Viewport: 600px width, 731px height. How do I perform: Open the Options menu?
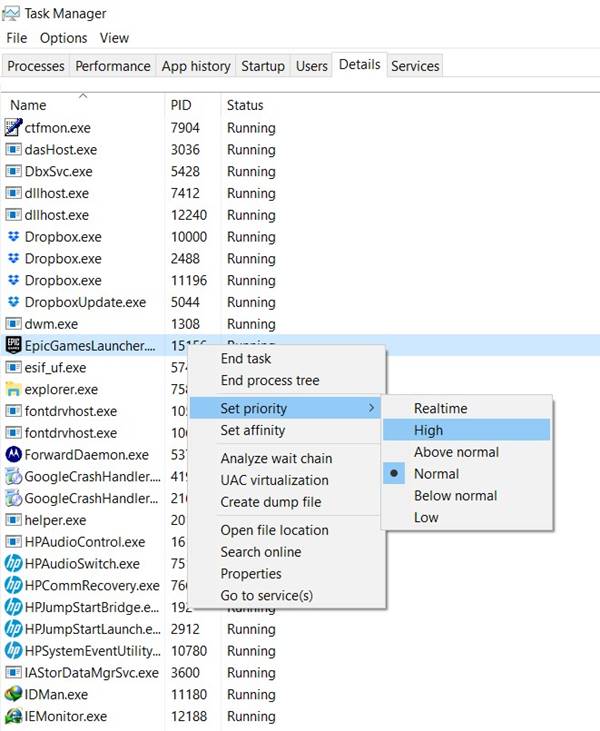(x=63, y=38)
